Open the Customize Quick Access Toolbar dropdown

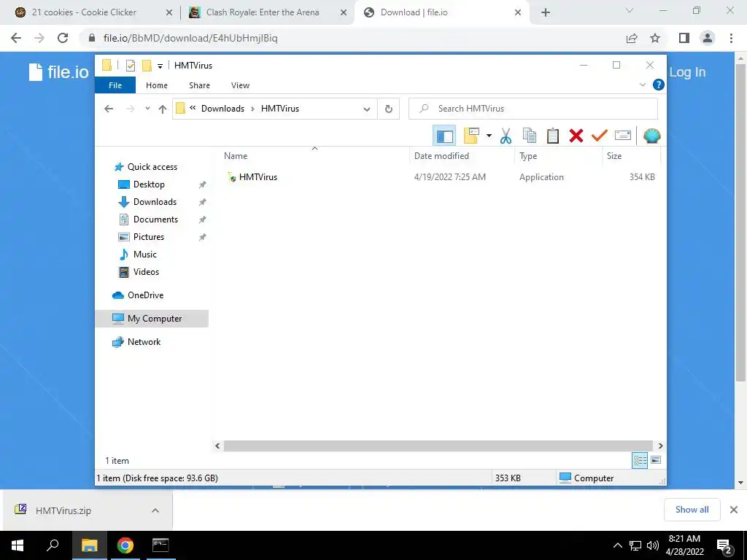point(160,66)
